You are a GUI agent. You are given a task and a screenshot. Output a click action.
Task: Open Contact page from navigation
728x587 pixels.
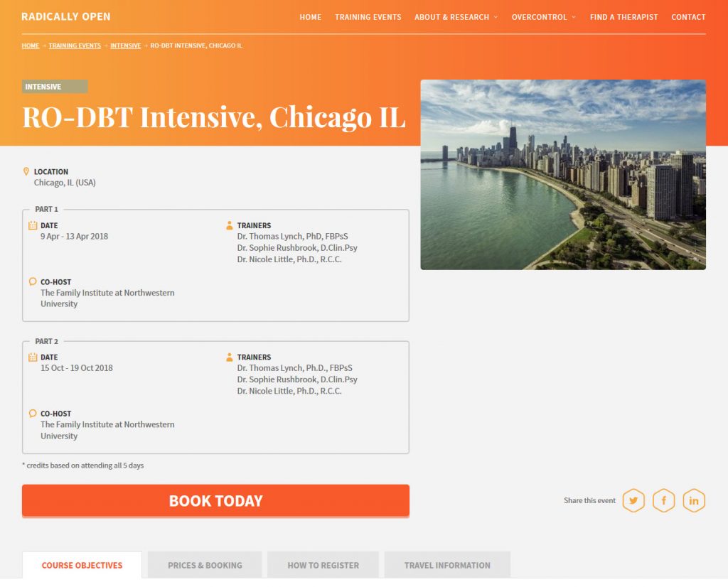click(688, 17)
